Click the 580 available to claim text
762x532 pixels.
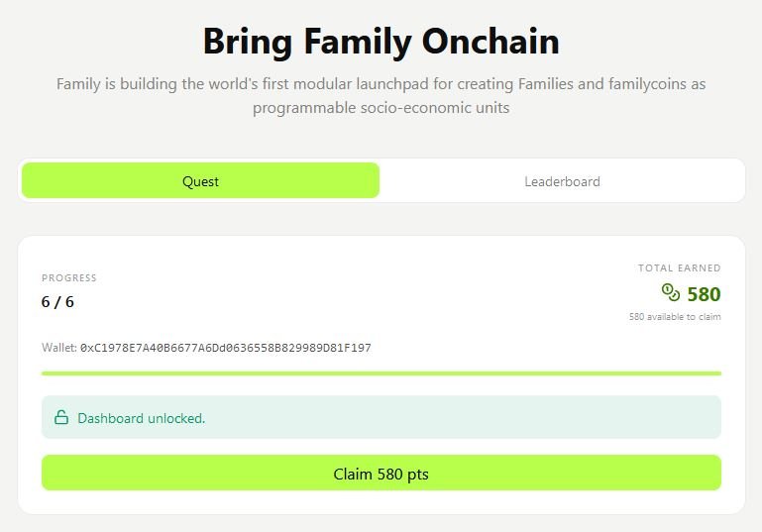point(675,317)
